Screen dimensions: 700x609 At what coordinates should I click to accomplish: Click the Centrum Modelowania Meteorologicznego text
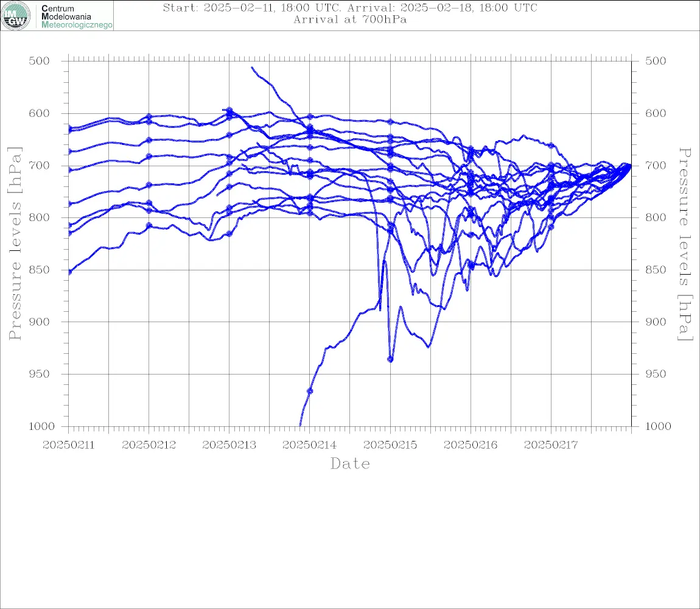coord(76,16)
